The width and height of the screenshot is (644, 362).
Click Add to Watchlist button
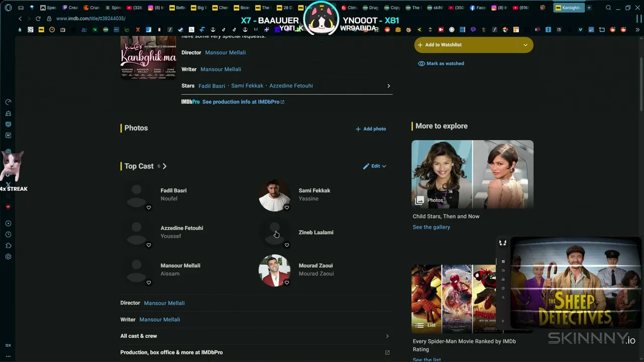tap(466, 45)
